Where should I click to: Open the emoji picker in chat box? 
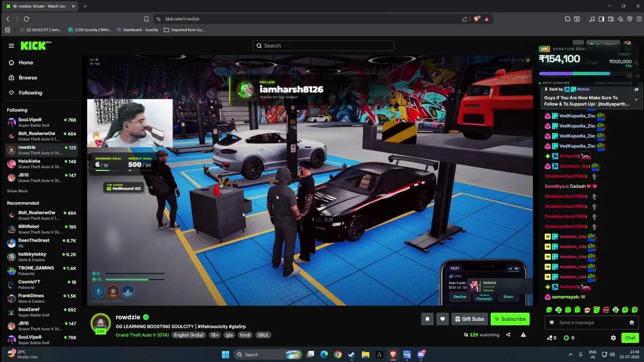click(631, 323)
